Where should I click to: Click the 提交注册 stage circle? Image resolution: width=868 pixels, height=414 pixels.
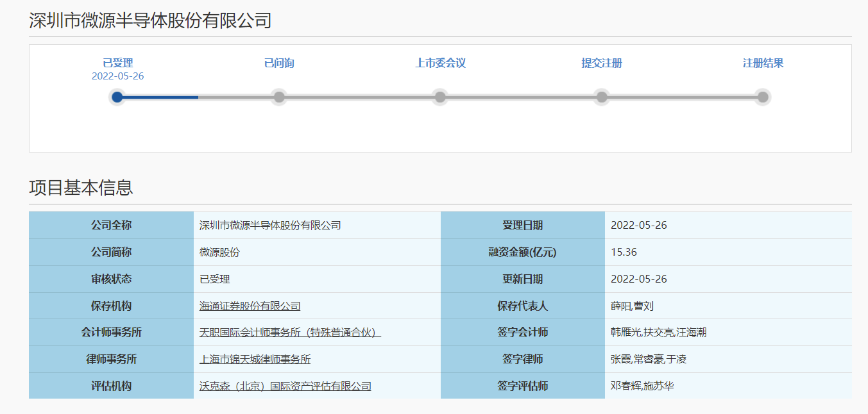tap(600, 97)
